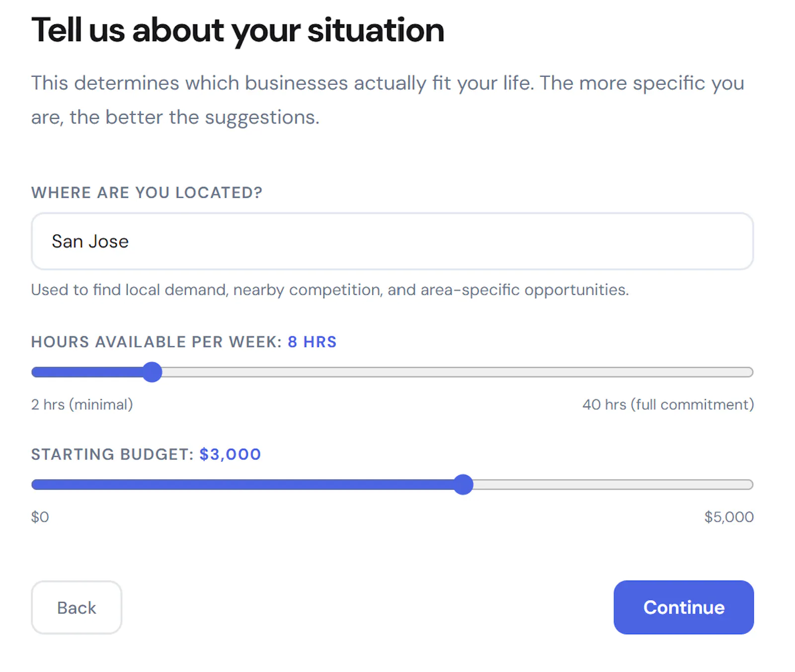
Task: Click the 'Where are you located?' label
Action: tap(147, 192)
